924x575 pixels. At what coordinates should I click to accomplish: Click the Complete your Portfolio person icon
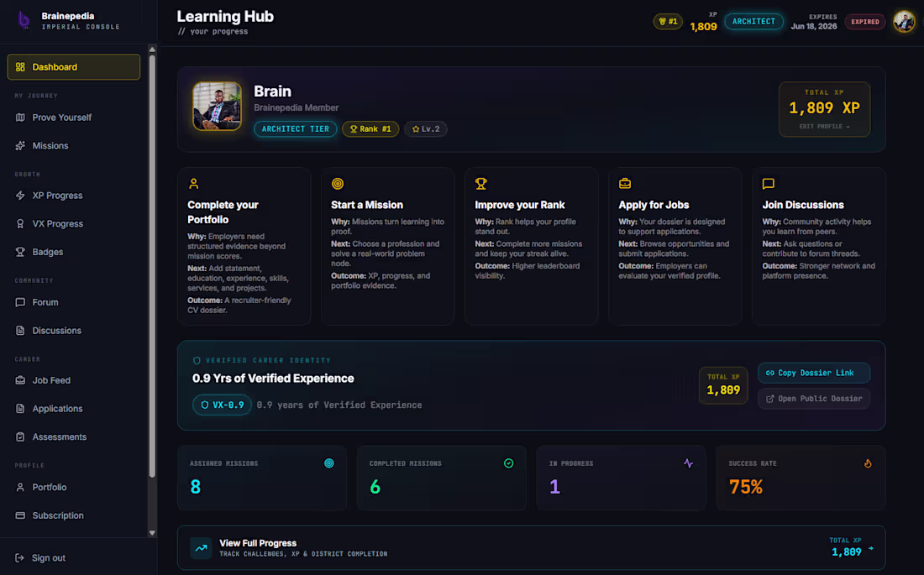click(x=193, y=184)
